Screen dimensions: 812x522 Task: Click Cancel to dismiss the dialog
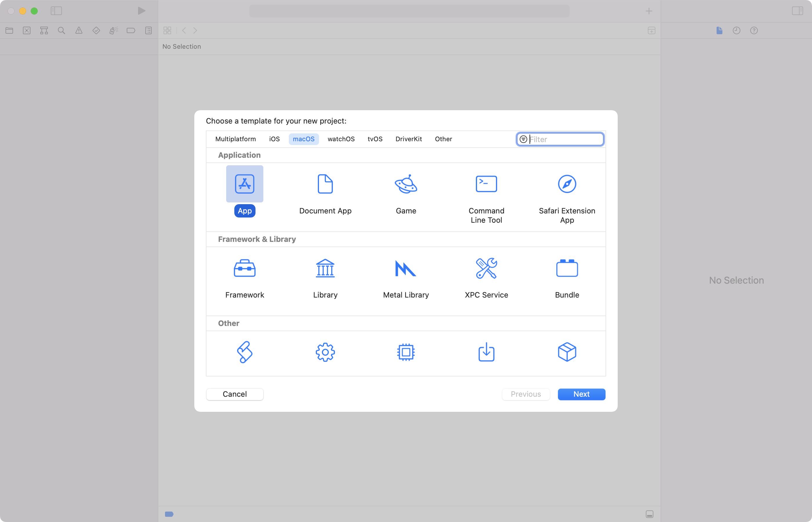(235, 394)
